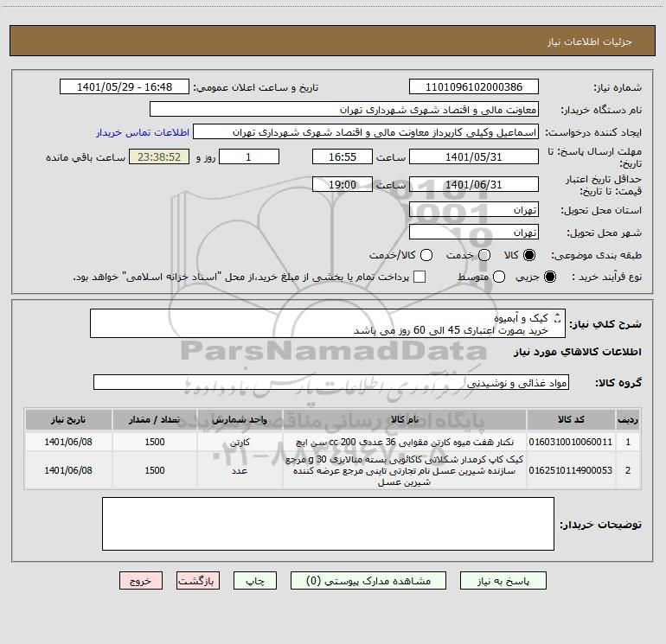Select the متوسط purchase type radio
The width and height of the screenshot is (666, 644).
(x=499, y=277)
